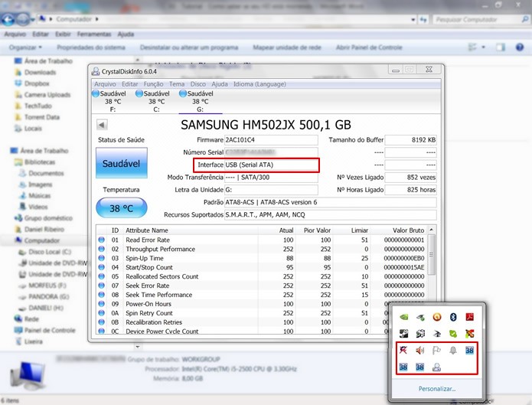The height and width of the screenshot is (405, 532).
Task: Select the C: drive disk tab
Action: [156, 101]
